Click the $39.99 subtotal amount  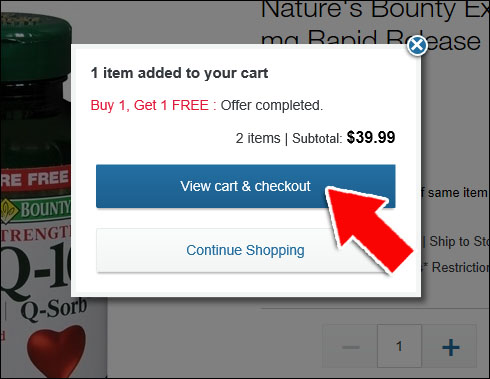(x=371, y=137)
